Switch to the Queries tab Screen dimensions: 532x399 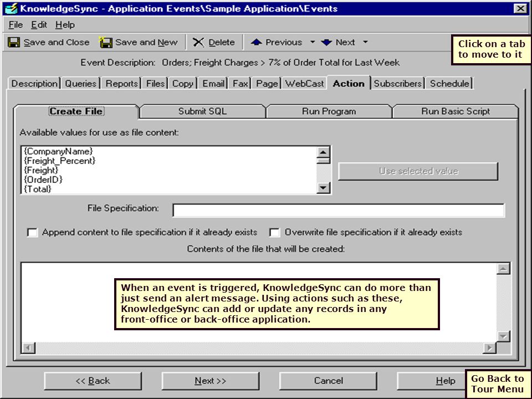click(81, 84)
